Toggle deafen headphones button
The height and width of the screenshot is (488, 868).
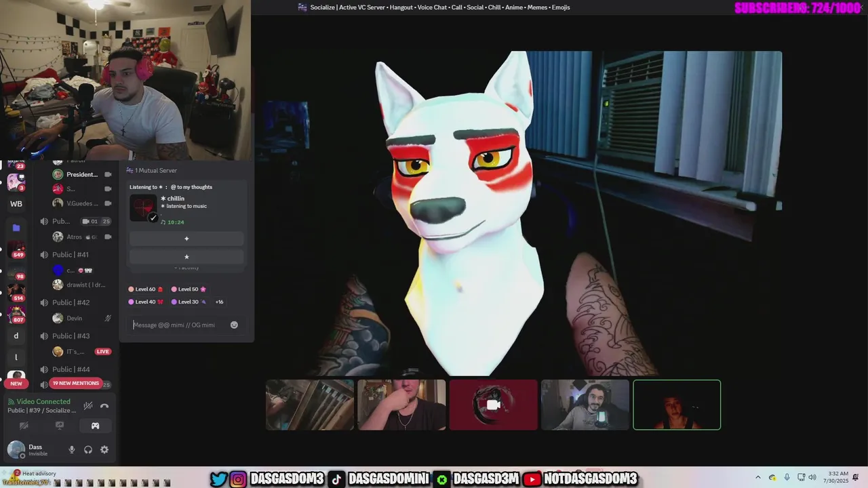88,449
